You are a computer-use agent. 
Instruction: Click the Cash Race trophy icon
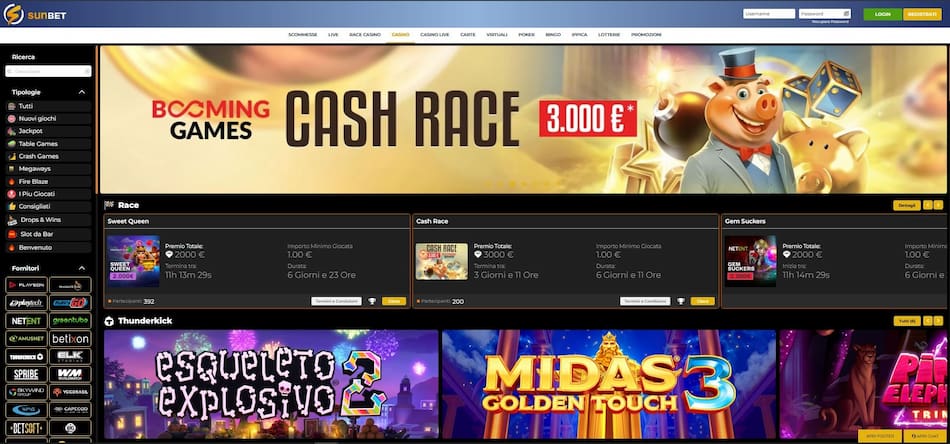click(x=681, y=301)
